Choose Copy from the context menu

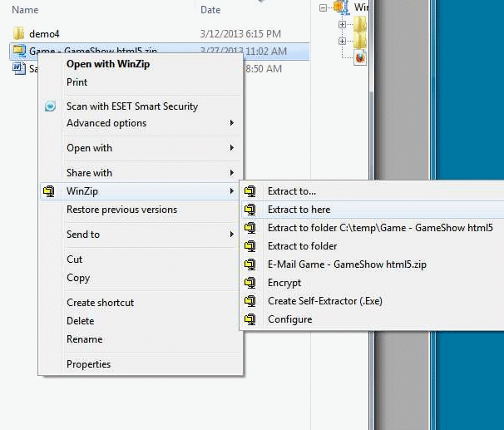[x=78, y=278]
